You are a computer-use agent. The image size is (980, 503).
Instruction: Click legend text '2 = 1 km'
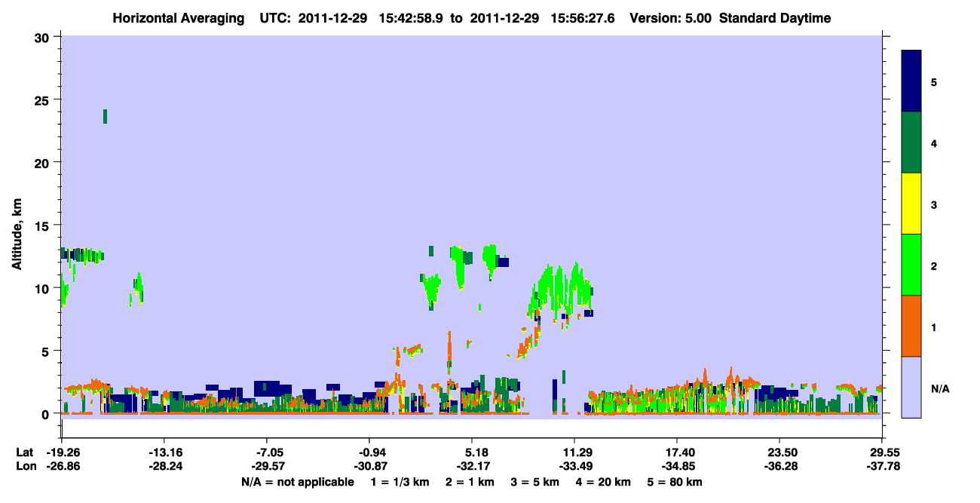470,482
